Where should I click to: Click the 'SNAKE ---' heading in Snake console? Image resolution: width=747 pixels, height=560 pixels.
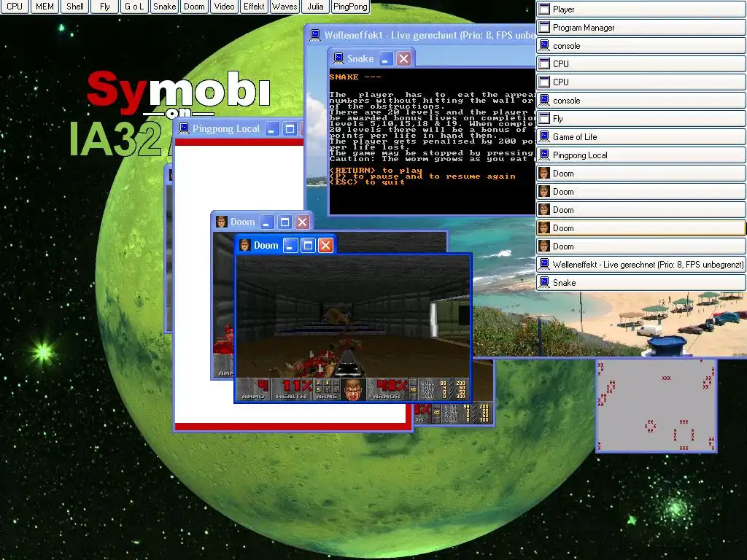click(355, 77)
